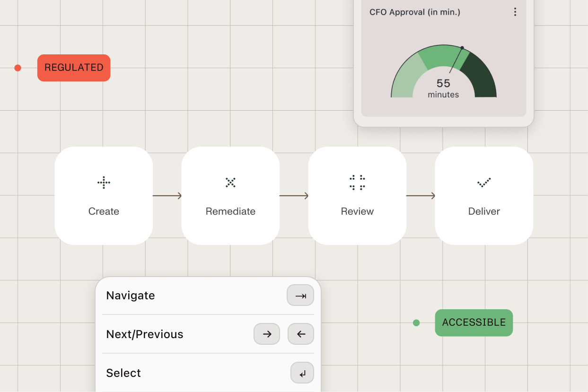The height and width of the screenshot is (392, 588).
Task: Click the green dot beside ACCESSIBLE
Action: [x=416, y=322]
